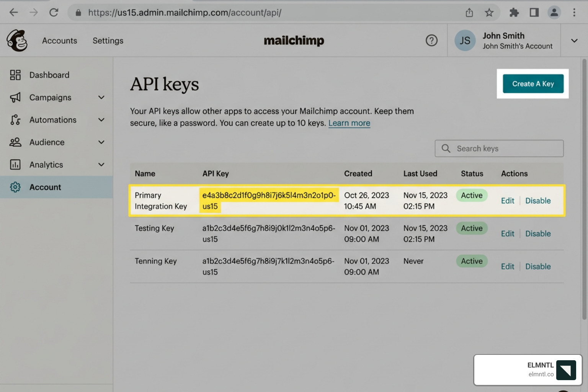Click the browser forward arrow
Image resolution: width=588 pixels, height=392 pixels.
point(34,13)
